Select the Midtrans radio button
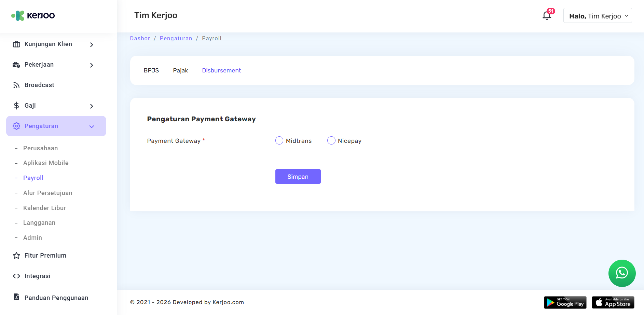The image size is (644, 315). pyautogui.click(x=279, y=141)
